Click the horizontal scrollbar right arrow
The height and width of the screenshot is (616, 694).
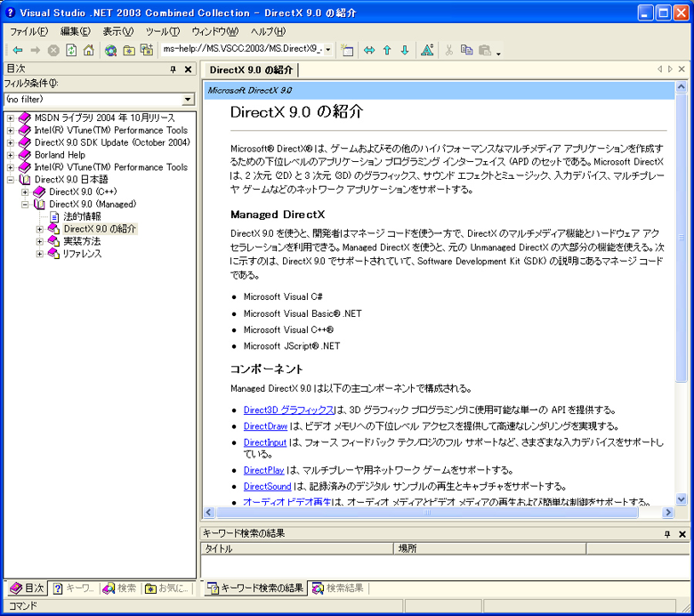coord(667,513)
